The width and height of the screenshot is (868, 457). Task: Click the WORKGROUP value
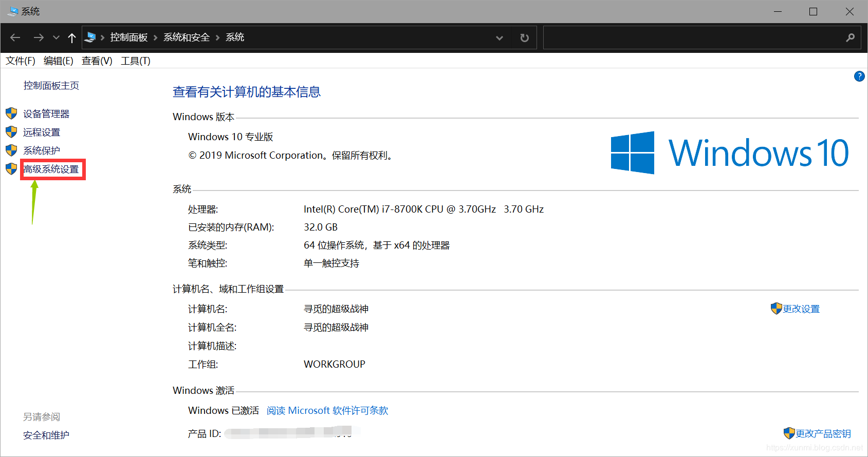coord(335,365)
